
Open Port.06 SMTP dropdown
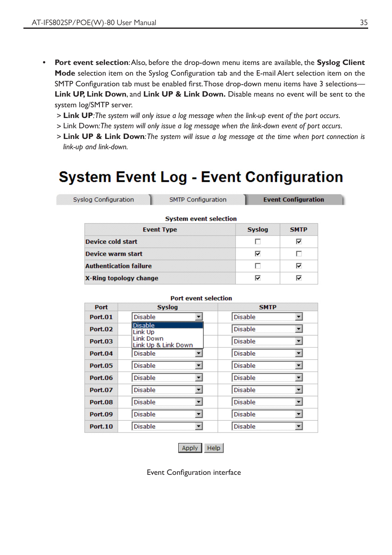(267, 377)
